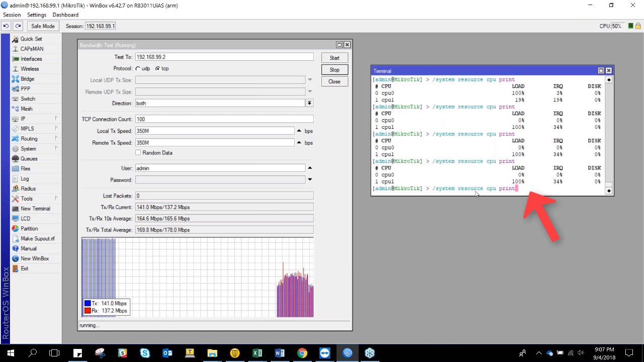The height and width of the screenshot is (362, 644).
Task: Expand the IP submenu
Action: click(x=56, y=119)
